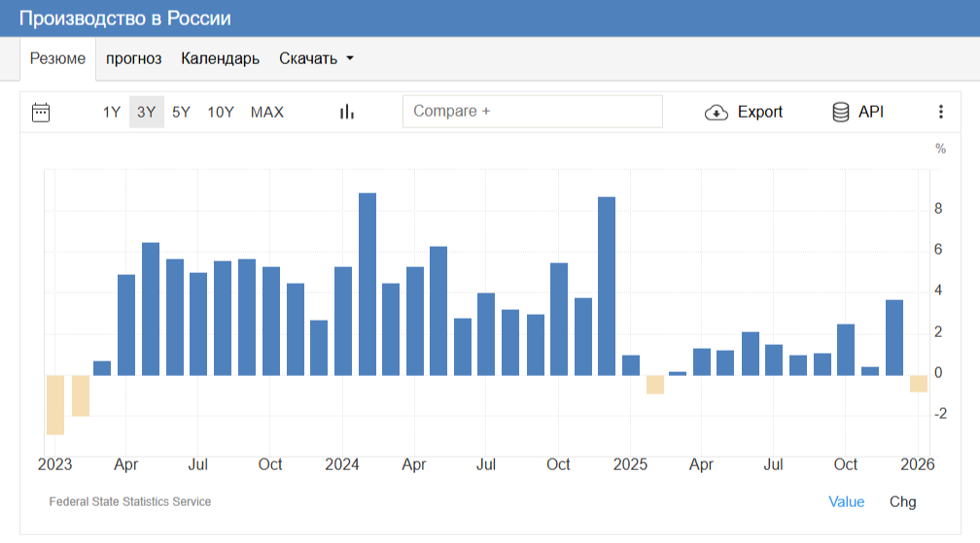
Task: Expand the Скачать dropdown menu
Action: point(316,58)
